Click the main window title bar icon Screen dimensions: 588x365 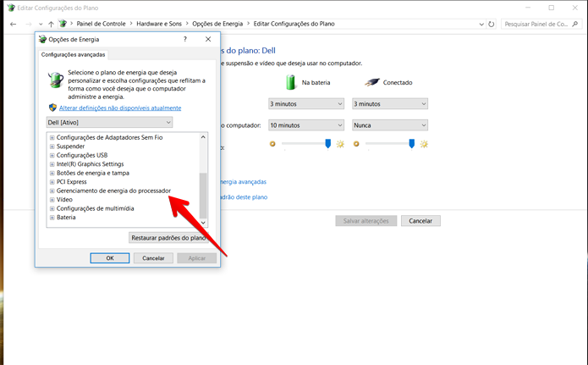point(11,8)
